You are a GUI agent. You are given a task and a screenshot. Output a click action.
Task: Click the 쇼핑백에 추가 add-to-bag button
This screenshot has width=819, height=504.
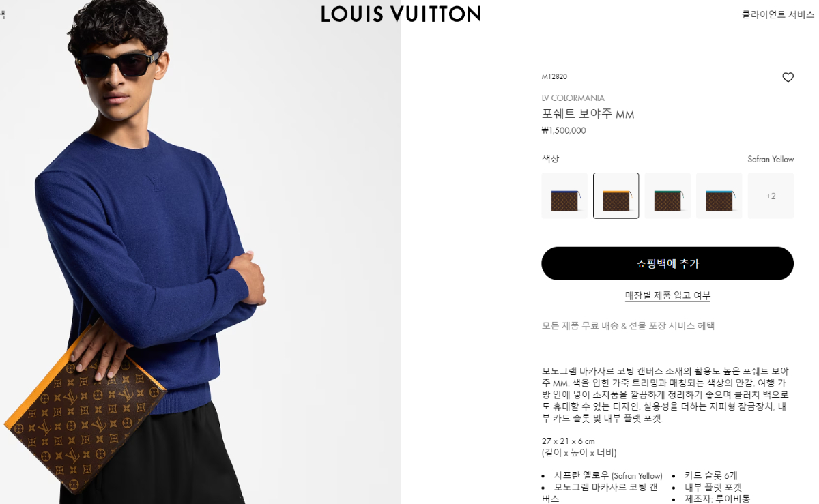(x=667, y=263)
